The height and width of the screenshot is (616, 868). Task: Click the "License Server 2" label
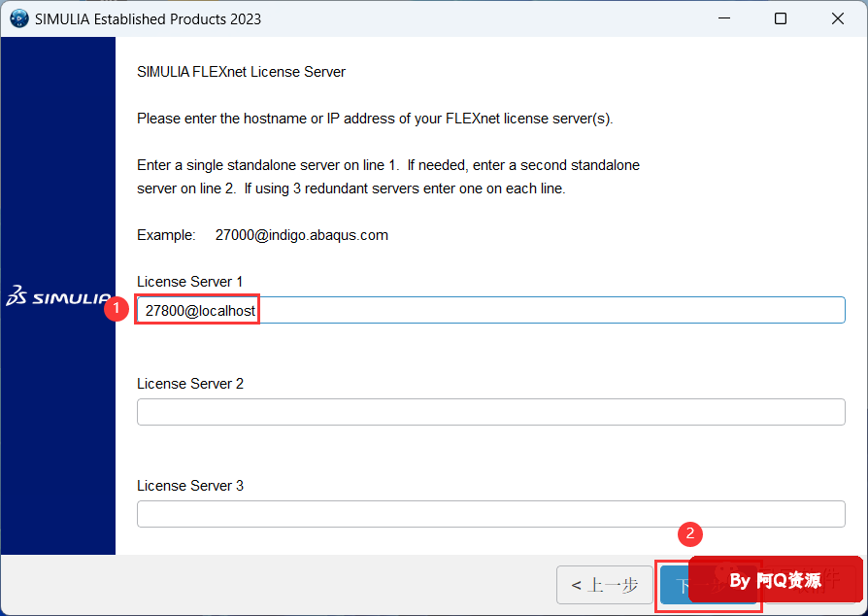pyautogui.click(x=189, y=384)
